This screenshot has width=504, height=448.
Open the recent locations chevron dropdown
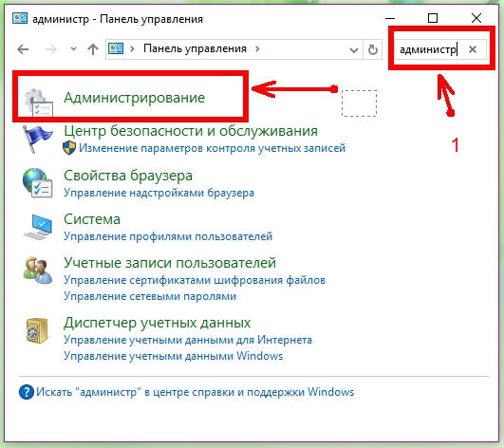pyautogui.click(x=73, y=49)
